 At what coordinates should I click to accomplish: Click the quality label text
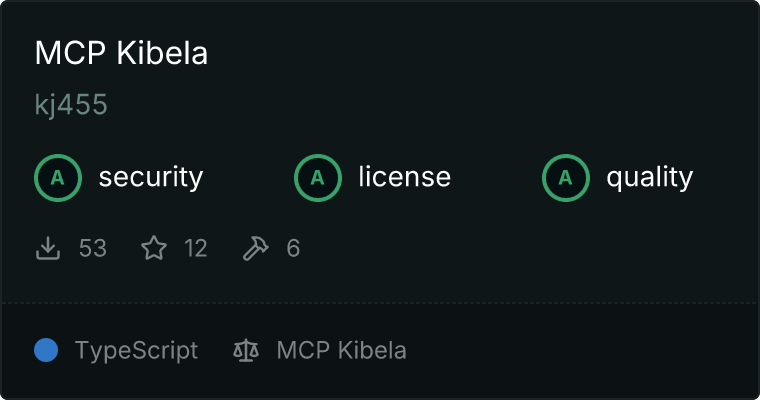pyautogui.click(x=649, y=178)
